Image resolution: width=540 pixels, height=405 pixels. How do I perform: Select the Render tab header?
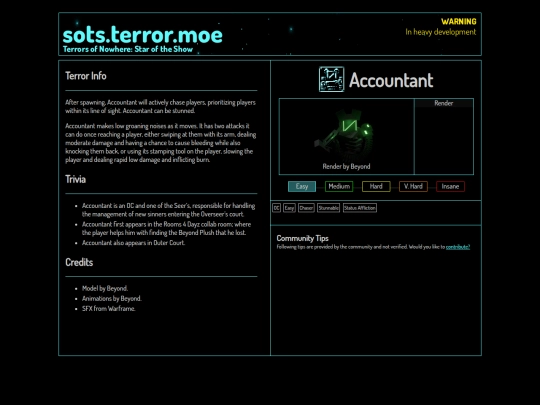pos(444,103)
